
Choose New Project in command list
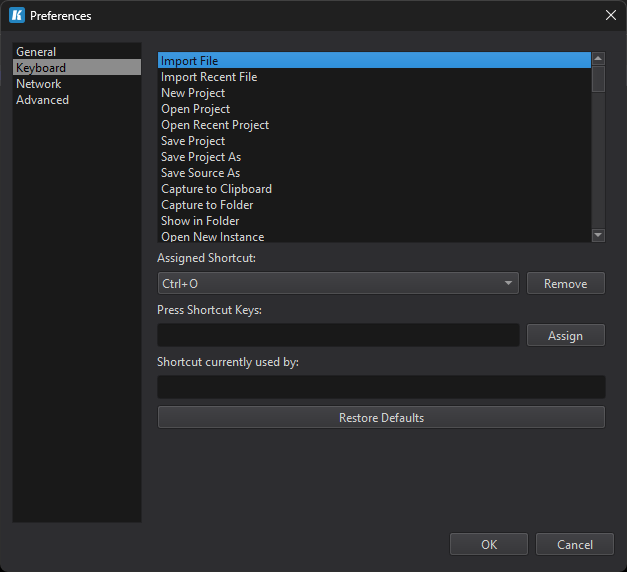193,93
